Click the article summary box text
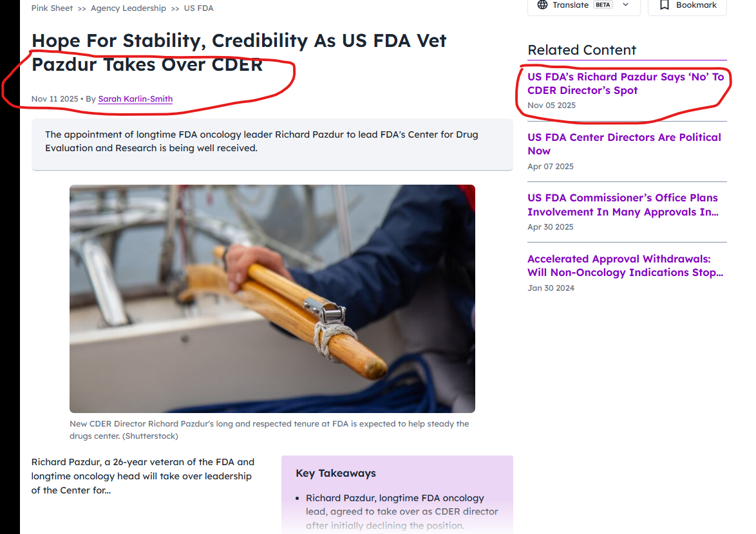Viewport: 756px width, 534px height. pyautogui.click(x=261, y=142)
